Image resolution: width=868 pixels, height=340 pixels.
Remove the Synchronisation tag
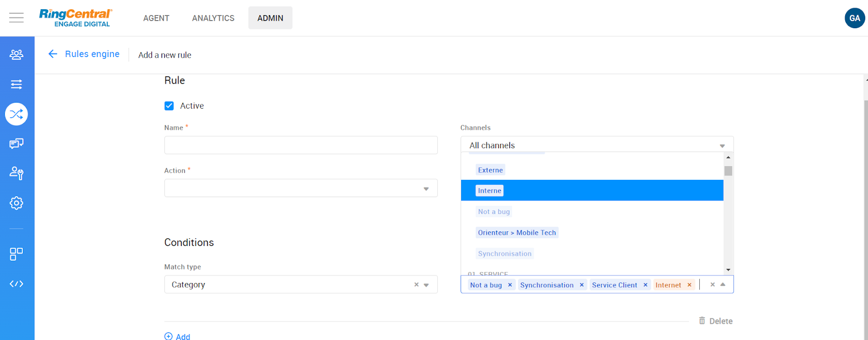582,285
